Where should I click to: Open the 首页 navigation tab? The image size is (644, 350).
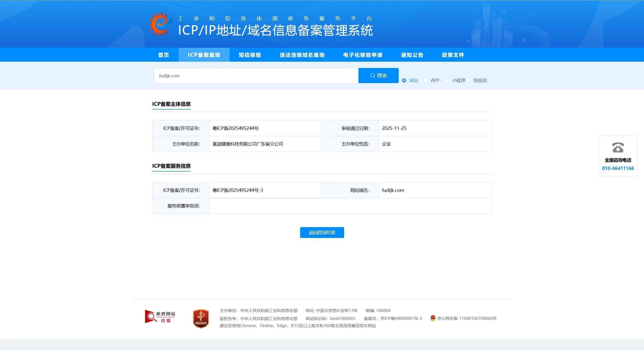(164, 55)
